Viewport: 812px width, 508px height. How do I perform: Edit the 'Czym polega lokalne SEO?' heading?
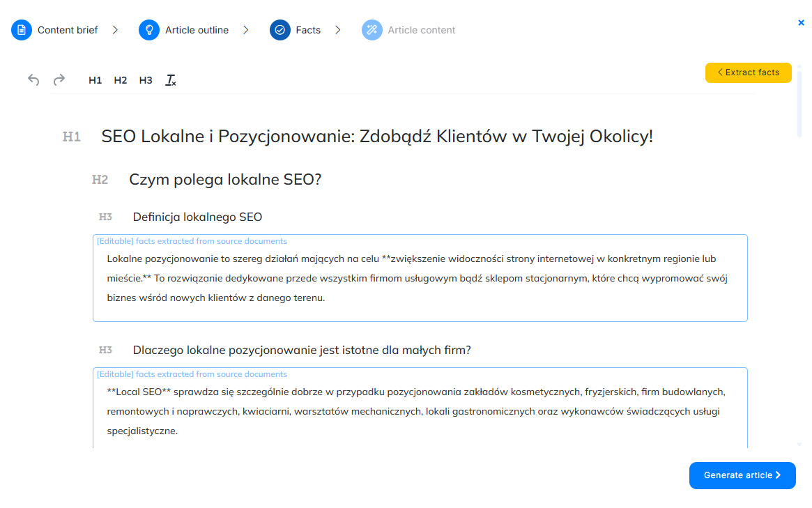click(x=225, y=180)
